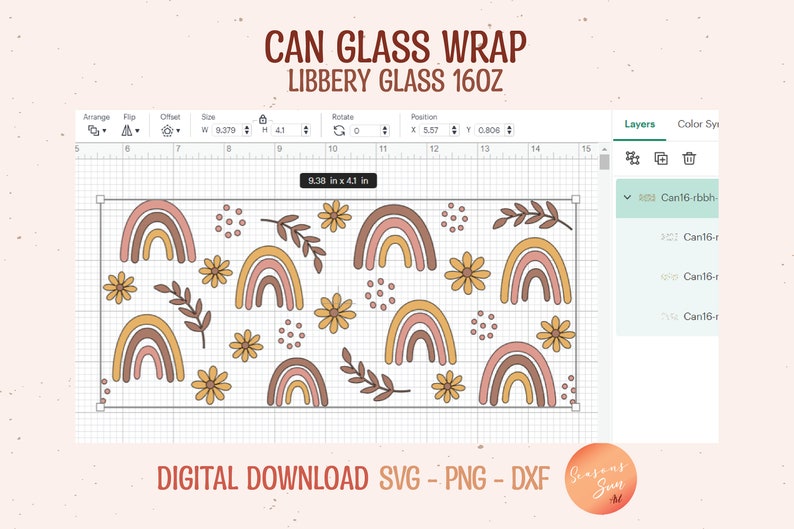Click the Width stepper arrows

(x=247, y=130)
